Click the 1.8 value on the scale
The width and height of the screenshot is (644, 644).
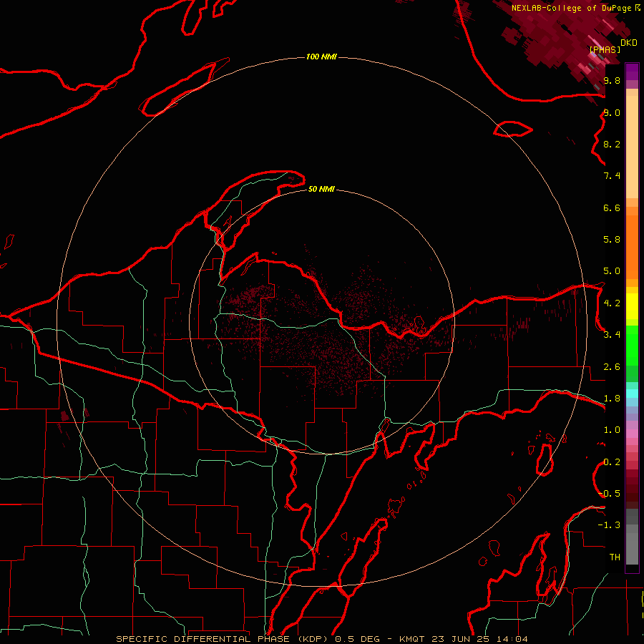(x=612, y=399)
